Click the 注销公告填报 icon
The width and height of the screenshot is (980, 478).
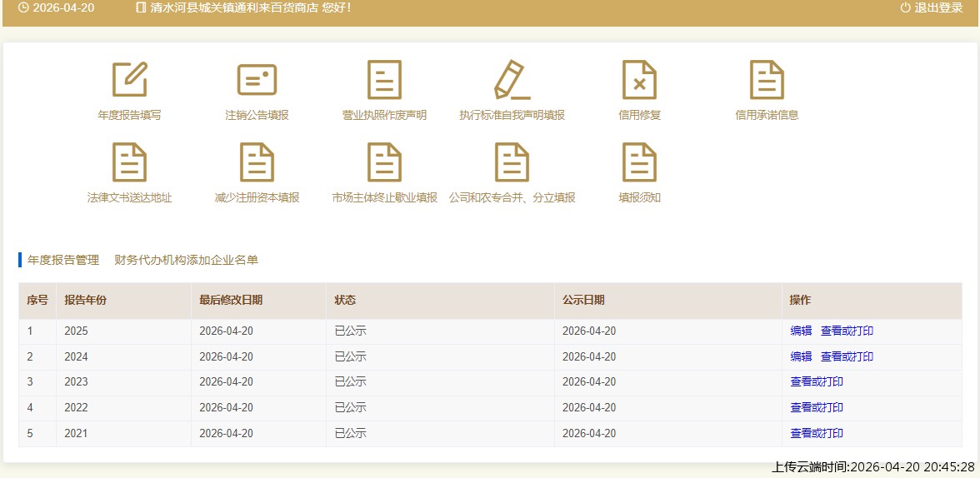tap(257, 80)
